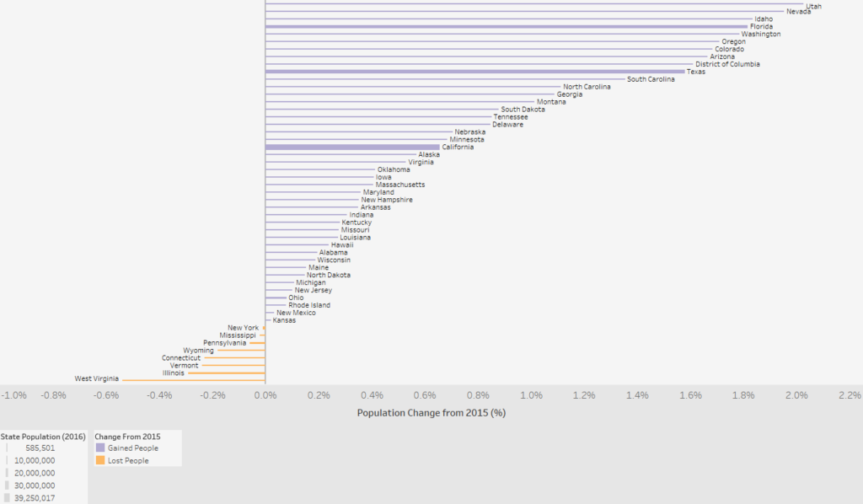Image resolution: width=863 pixels, height=504 pixels.
Task: Select the thick purple Florida bar
Action: coord(507,26)
